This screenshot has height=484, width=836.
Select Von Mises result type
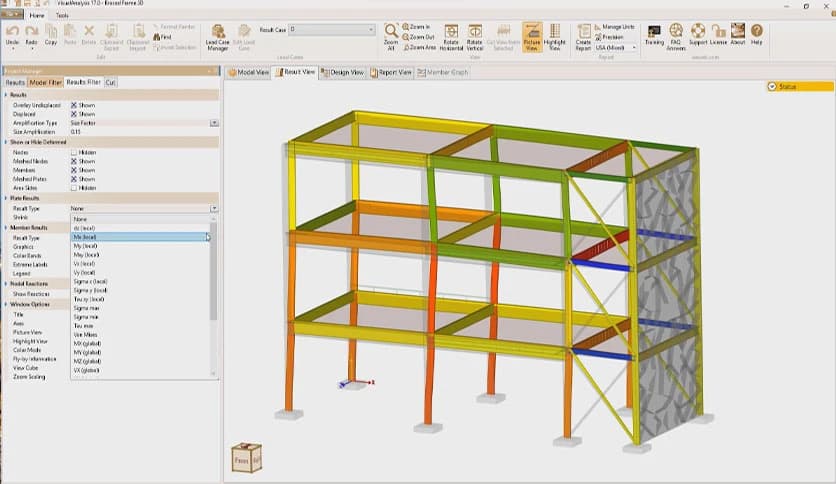[140, 335]
